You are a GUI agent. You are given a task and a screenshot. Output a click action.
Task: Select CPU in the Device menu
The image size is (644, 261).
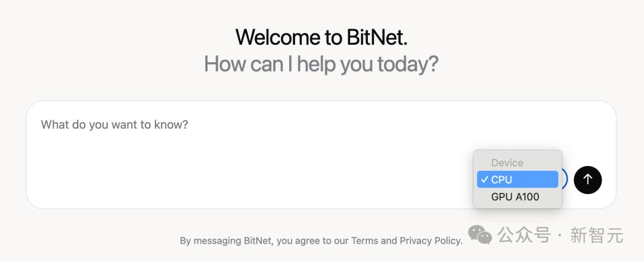[518, 180]
